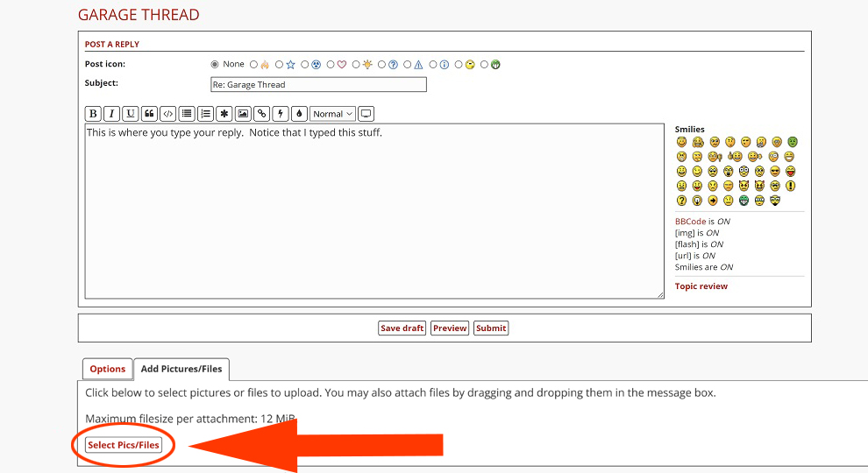Image resolution: width=868 pixels, height=473 pixels.
Task: Insert the sunglasses cool smiley
Action: click(774, 171)
